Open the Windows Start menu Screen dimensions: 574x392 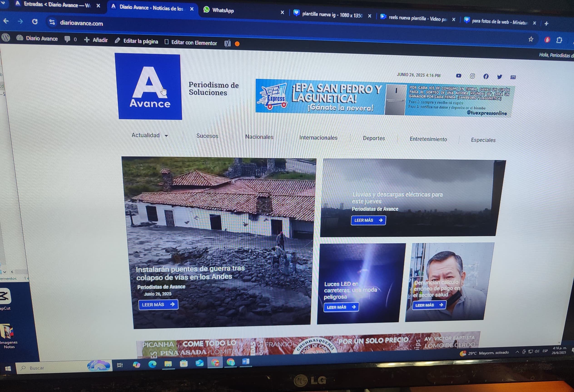tap(8, 369)
